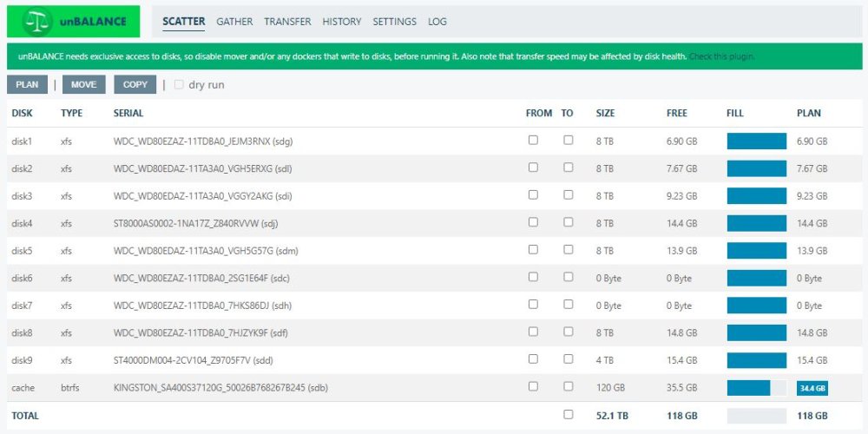This screenshot has height=434, width=868.
Task: Click the DISK column header
Action: (x=23, y=113)
